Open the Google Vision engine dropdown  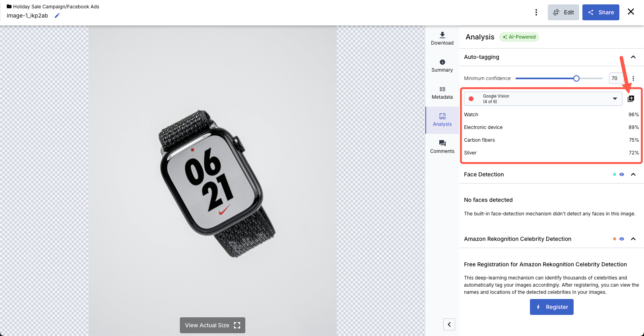[543, 99]
